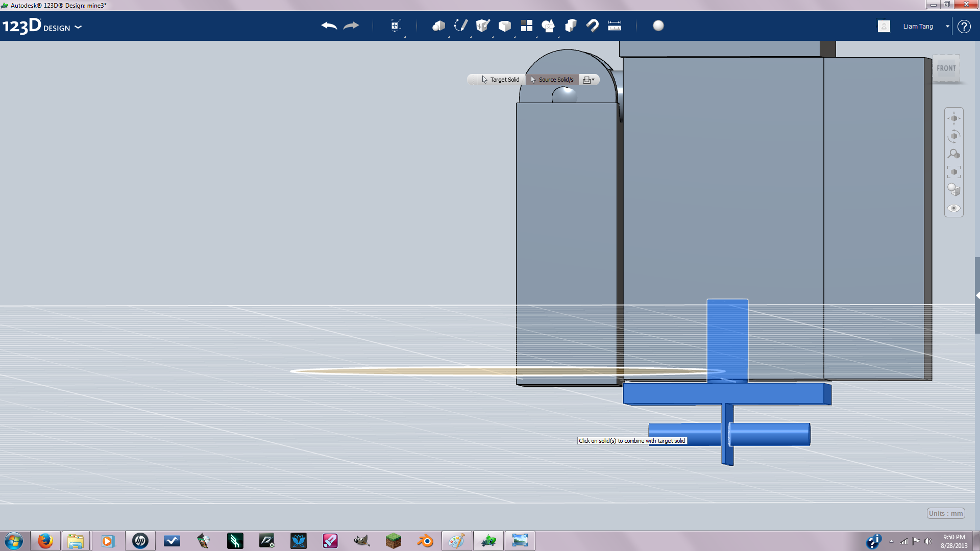
Task: Open the Combine tool
Action: point(571,26)
